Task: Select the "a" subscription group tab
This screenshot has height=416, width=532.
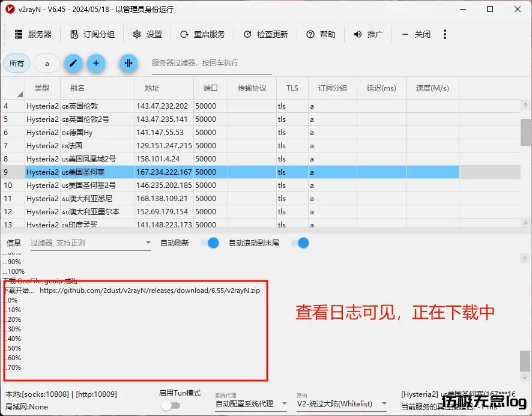Action: [47, 64]
